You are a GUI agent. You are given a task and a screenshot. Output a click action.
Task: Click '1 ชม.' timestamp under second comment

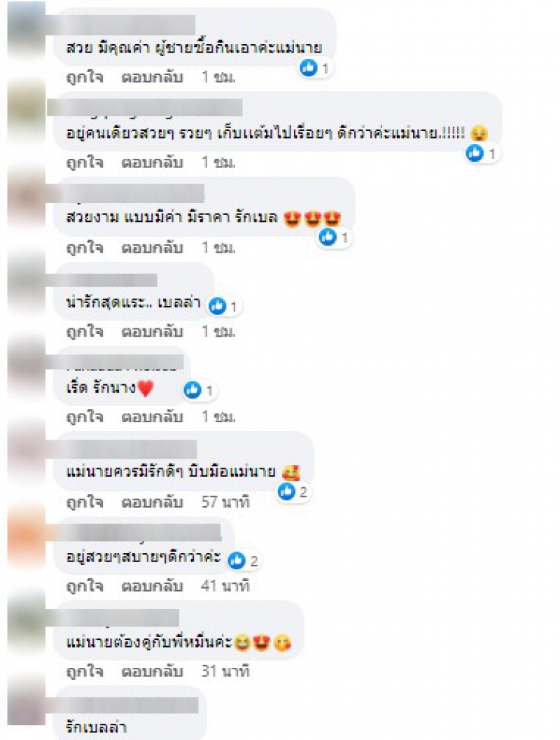pyautogui.click(x=218, y=162)
